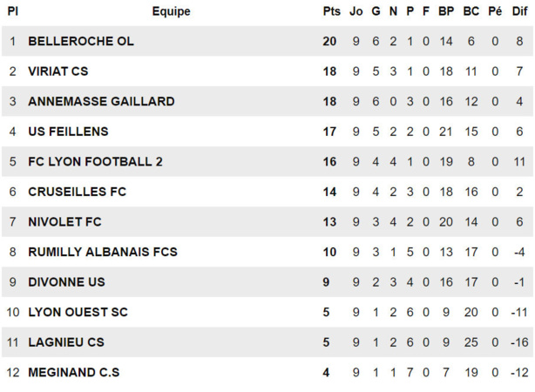Screen dimensions: 535x392
Task: Click on US FEILLENS team name
Action: (x=68, y=132)
